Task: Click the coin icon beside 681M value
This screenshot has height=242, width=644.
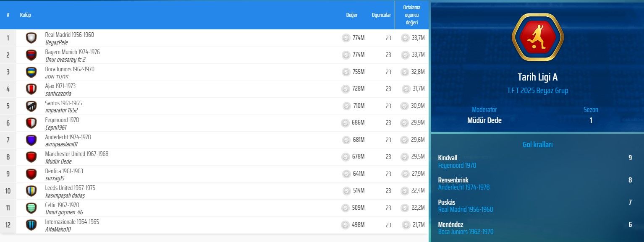Action: (346, 140)
